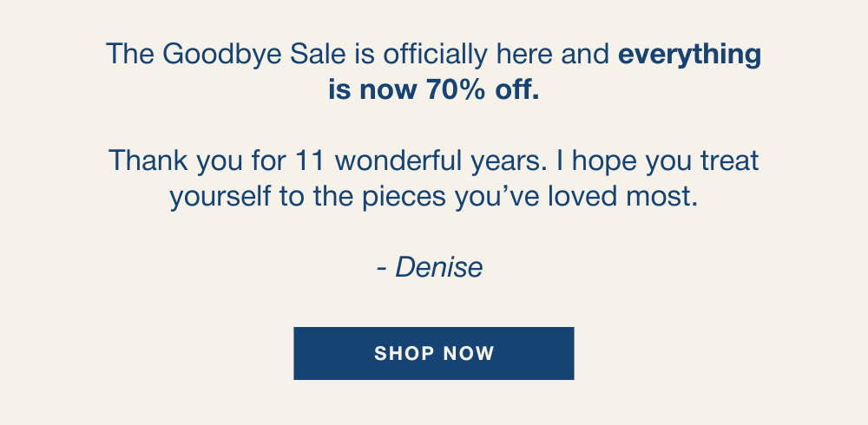The width and height of the screenshot is (868, 425).
Task: Click the word SHOP in the blue button
Action: (x=402, y=354)
